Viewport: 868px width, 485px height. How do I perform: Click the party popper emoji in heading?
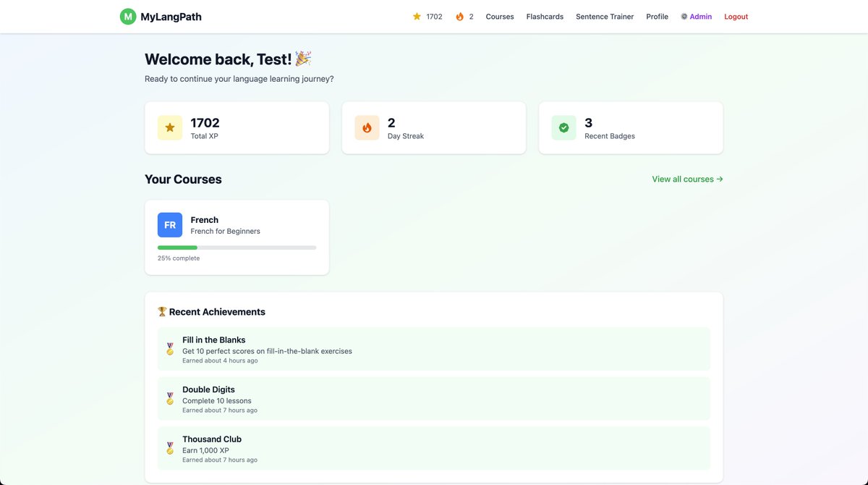303,59
